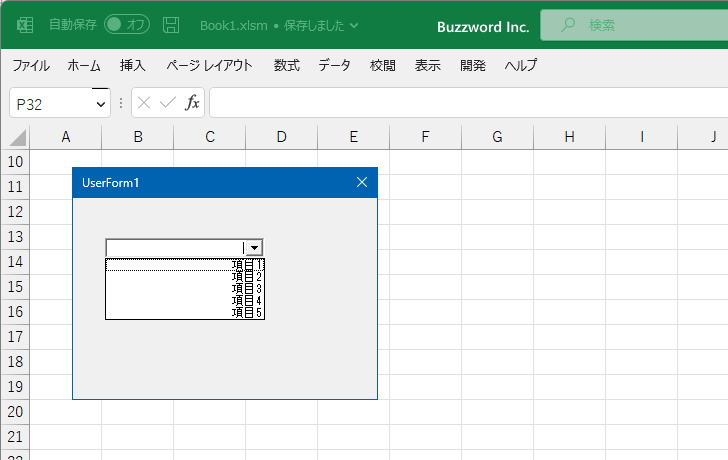The image size is (728, 460).
Task: Open the 表示 tab
Action: (428, 65)
